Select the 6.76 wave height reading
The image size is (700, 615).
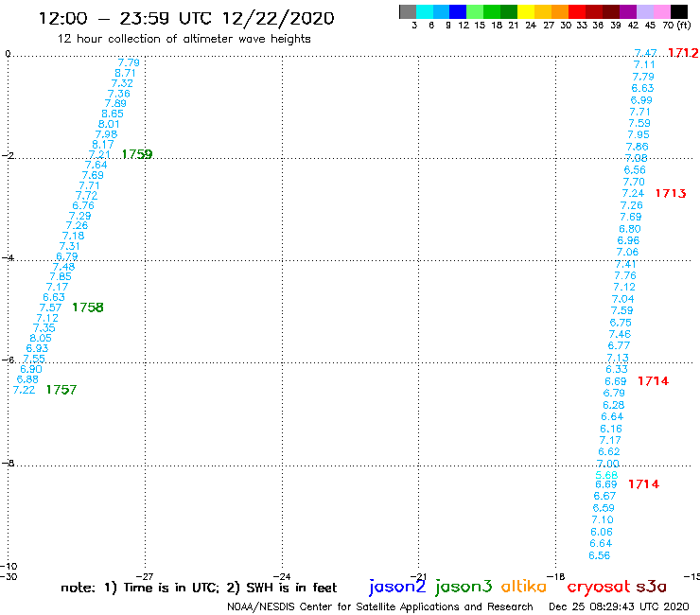pos(83,206)
